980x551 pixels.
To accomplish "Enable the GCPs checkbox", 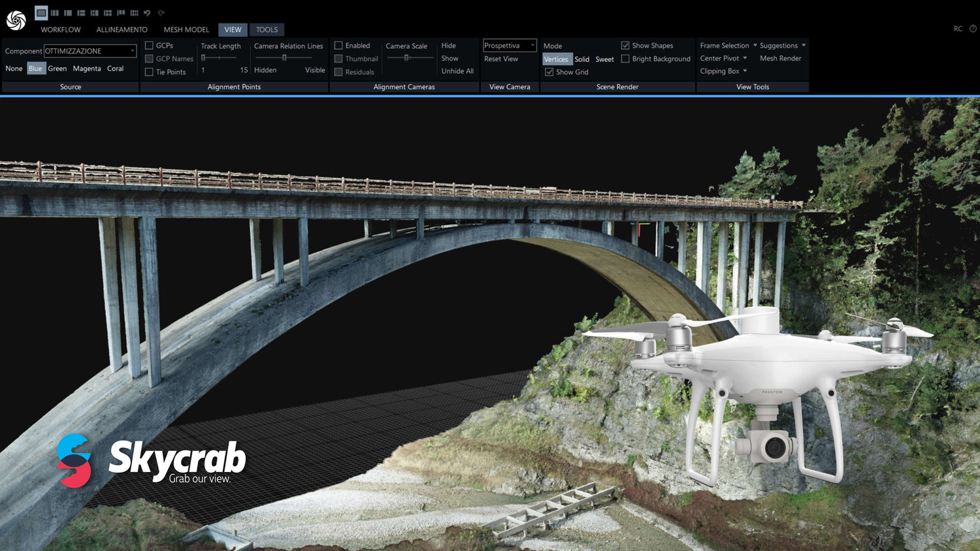I will click(150, 46).
